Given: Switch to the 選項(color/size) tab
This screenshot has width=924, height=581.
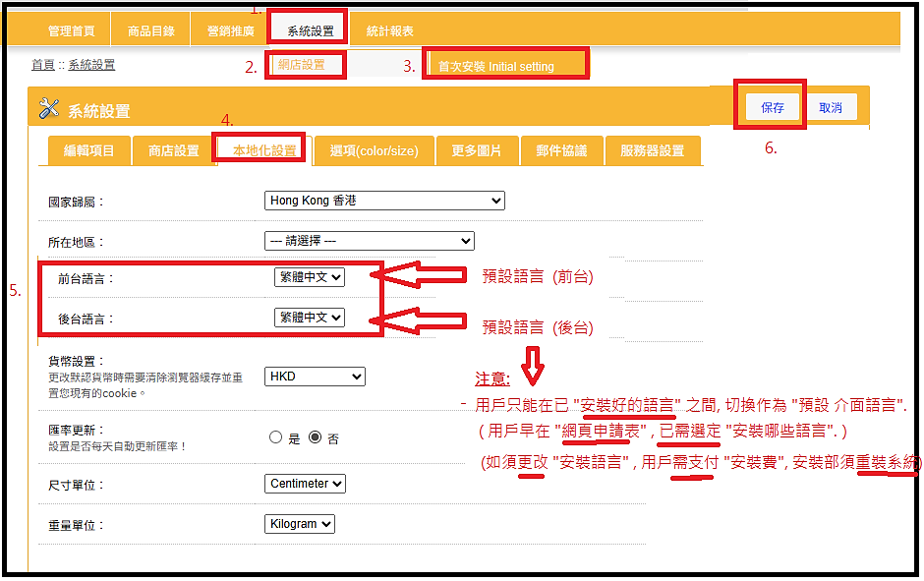Looking at the screenshot, I should pyautogui.click(x=374, y=150).
